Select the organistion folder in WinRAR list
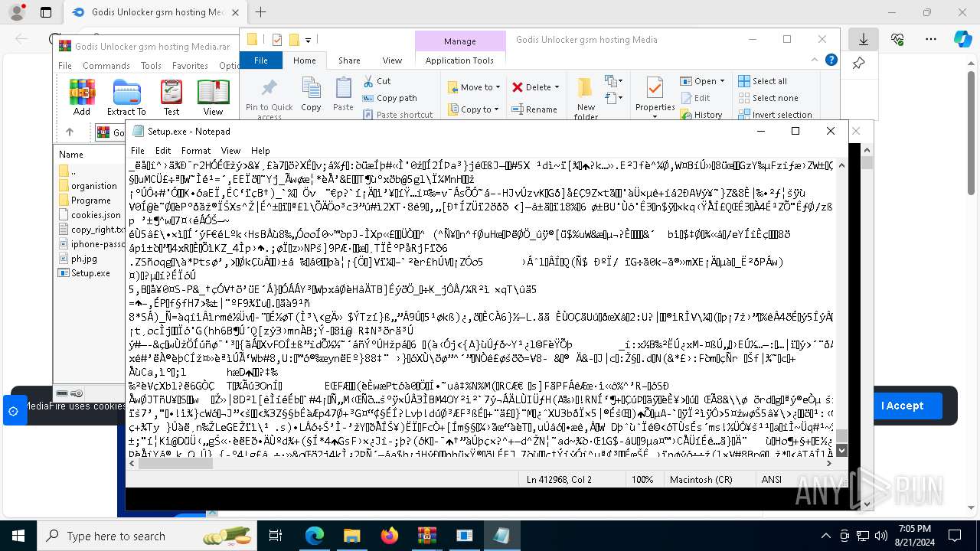 87,186
